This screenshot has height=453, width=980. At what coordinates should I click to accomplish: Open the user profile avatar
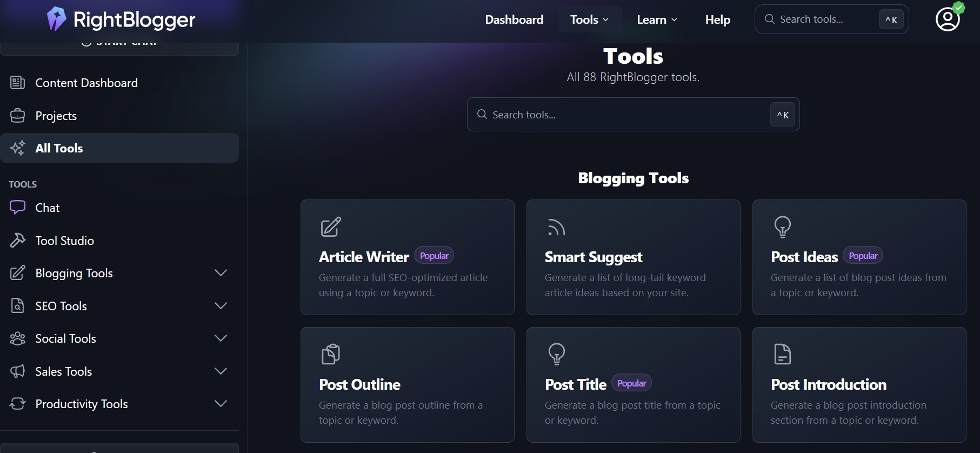coord(948,19)
